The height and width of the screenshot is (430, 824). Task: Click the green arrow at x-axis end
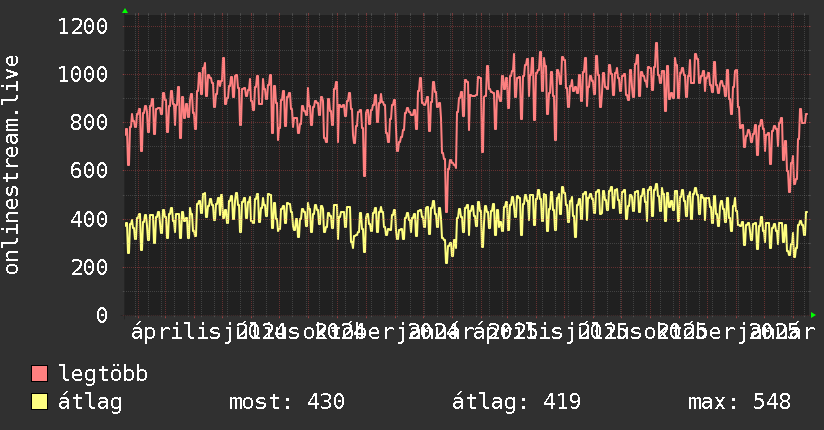click(x=813, y=315)
